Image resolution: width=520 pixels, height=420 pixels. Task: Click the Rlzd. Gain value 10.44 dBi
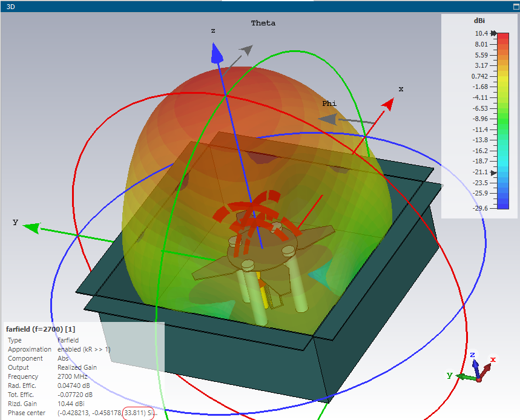71,404
